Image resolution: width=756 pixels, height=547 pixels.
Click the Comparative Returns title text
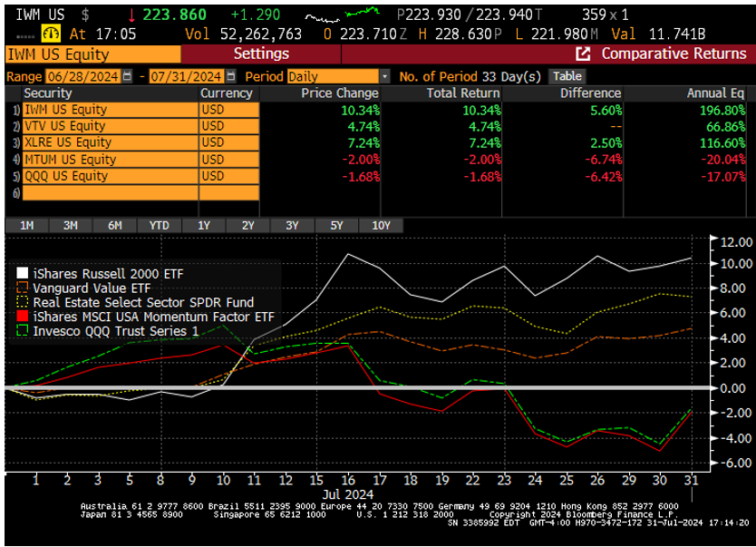674,54
